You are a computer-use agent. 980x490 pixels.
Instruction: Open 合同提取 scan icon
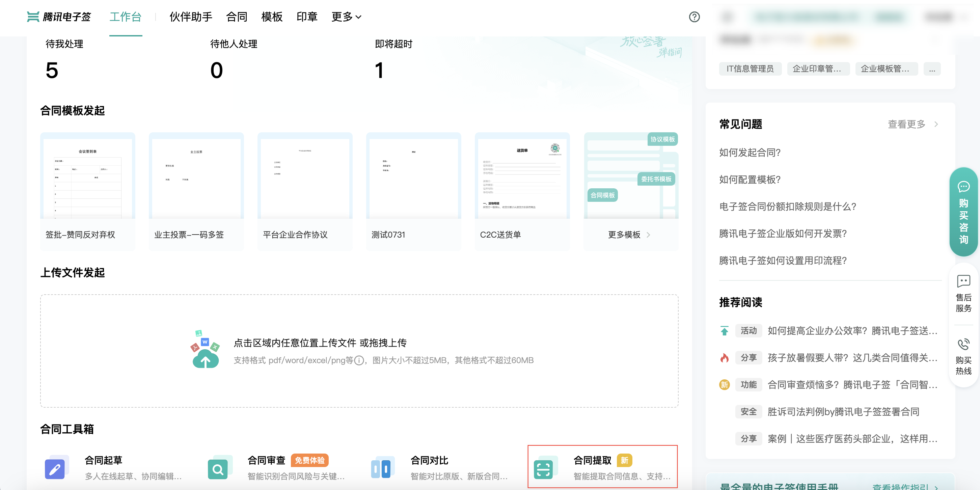543,468
